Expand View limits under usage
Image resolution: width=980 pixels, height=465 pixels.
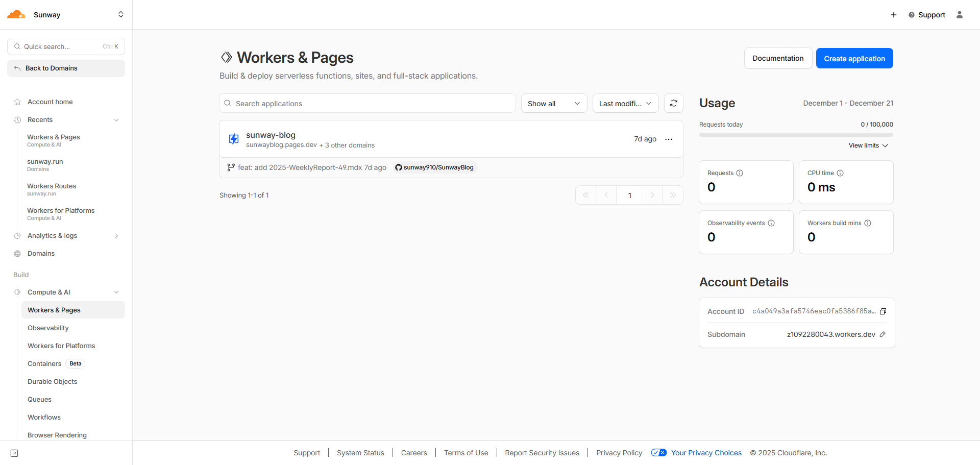tap(868, 145)
